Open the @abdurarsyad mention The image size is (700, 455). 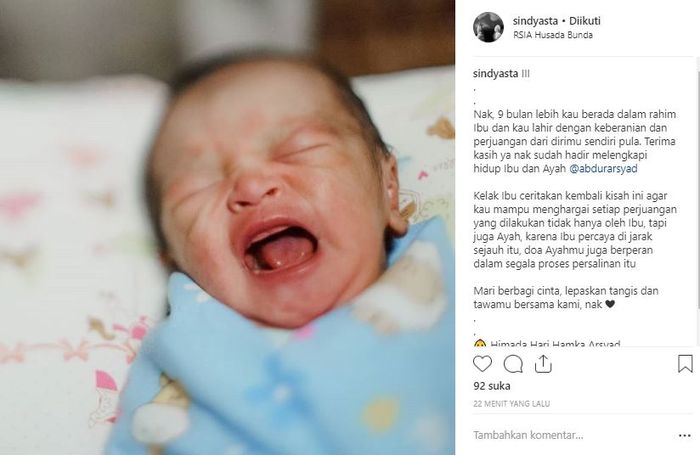point(603,169)
